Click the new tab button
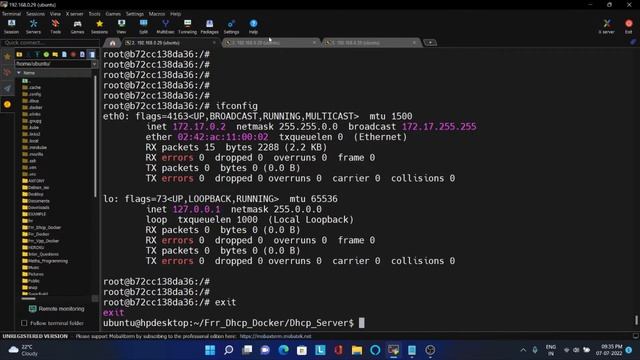640x360 pixels. tap(430, 42)
